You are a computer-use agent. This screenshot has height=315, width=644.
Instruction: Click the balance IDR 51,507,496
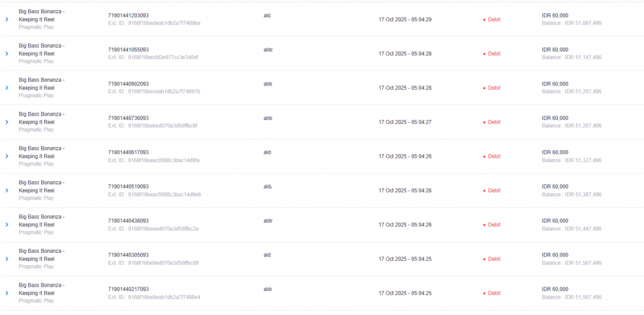click(x=572, y=263)
